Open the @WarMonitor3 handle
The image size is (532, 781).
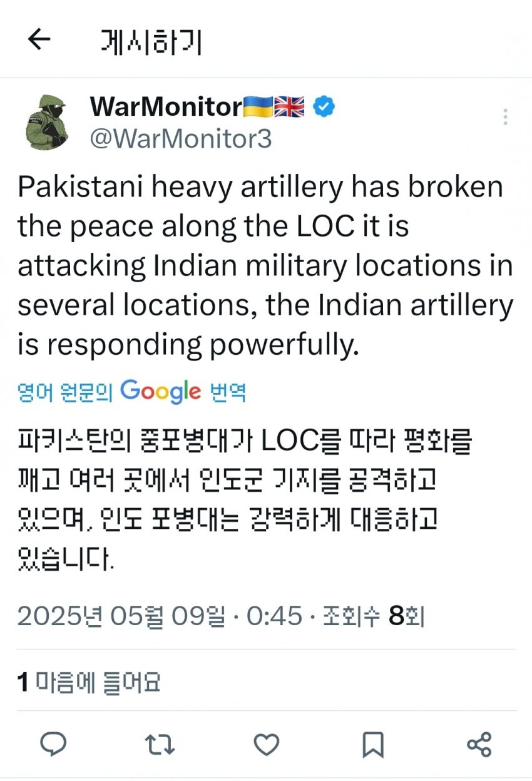(x=181, y=138)
